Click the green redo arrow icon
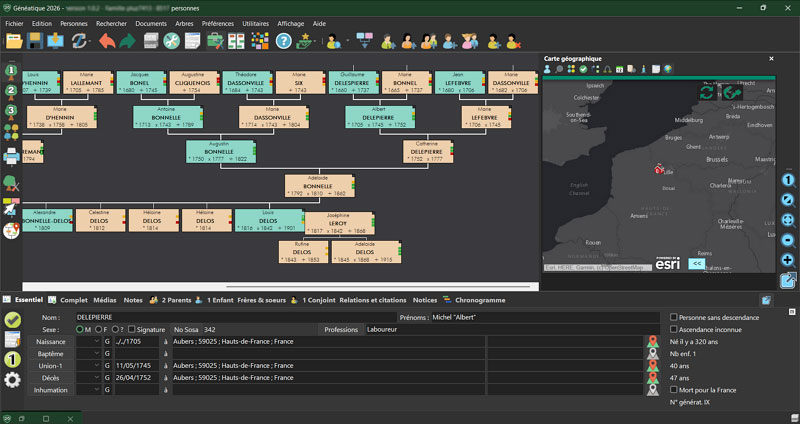Screen dimensions: 800x424 [128, 41]
